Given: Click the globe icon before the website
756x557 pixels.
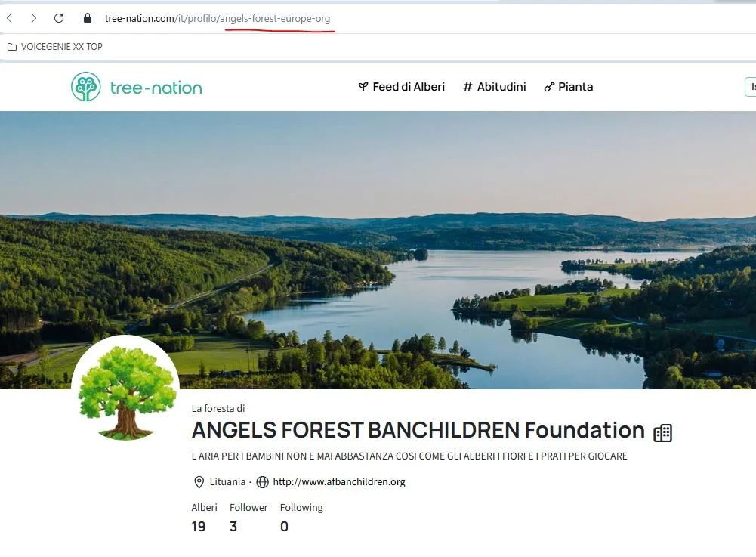Looking at the screenshot, I should [262, 481].
